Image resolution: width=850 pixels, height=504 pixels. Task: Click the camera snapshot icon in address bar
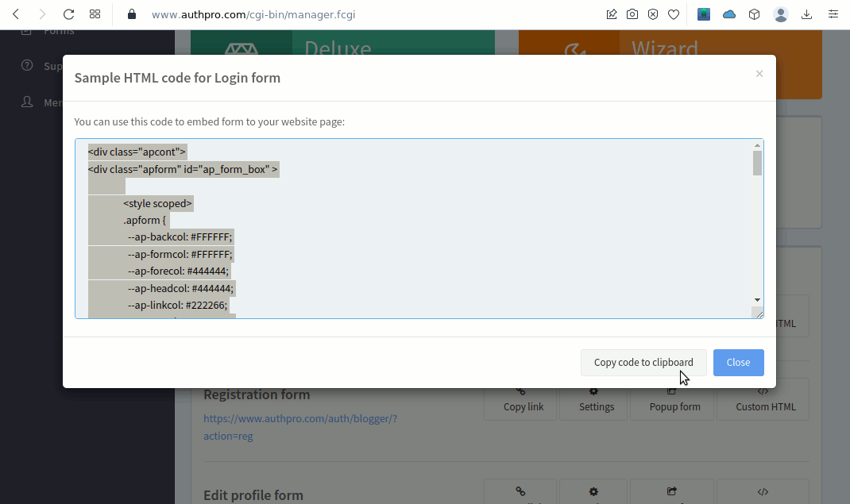[x=632, y=14]
